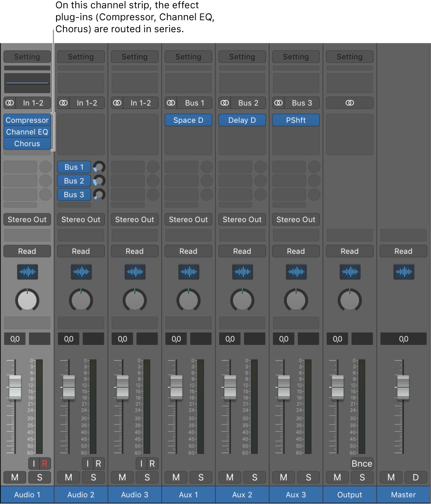Image resolution: width=431 pixels, height=504 pixels.
Task: Select the Chorus plug-in slot
Action: click(x=27, y=143)
